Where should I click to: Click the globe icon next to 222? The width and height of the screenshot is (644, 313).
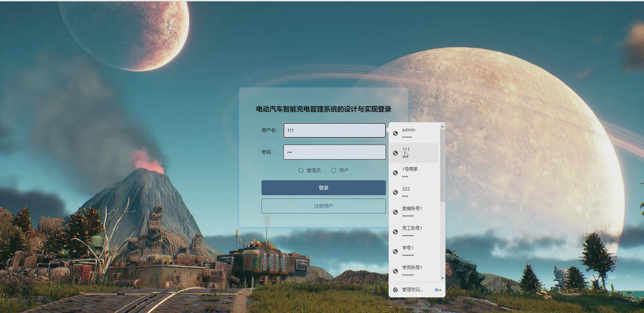(x=396, y=192)
